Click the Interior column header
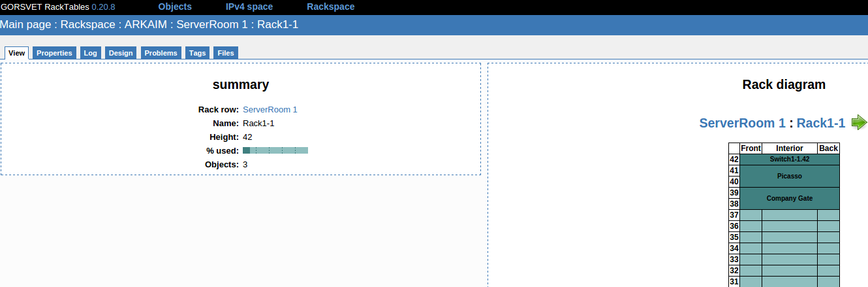Viewport: 868px width, 287px height. click(x=790, y=148)
